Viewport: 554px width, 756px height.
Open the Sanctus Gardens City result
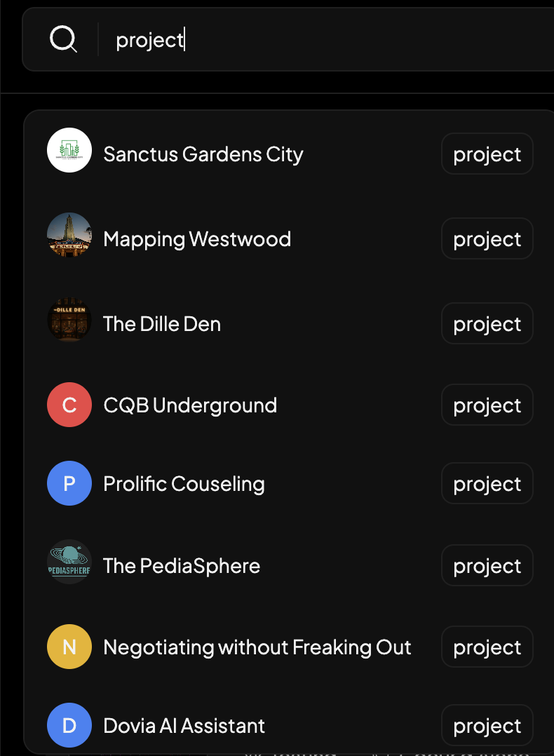coord(203,154)
